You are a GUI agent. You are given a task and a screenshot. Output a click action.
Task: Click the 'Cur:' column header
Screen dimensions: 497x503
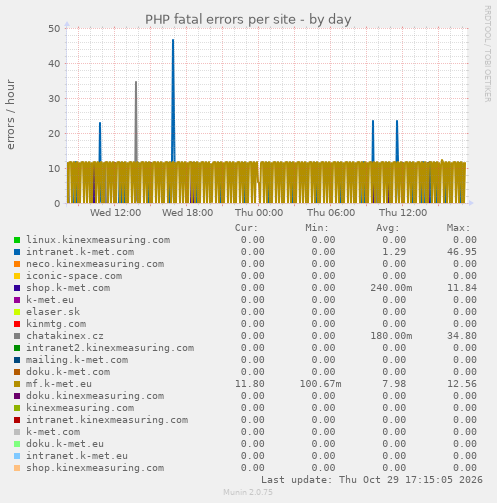tap(246, 228)
